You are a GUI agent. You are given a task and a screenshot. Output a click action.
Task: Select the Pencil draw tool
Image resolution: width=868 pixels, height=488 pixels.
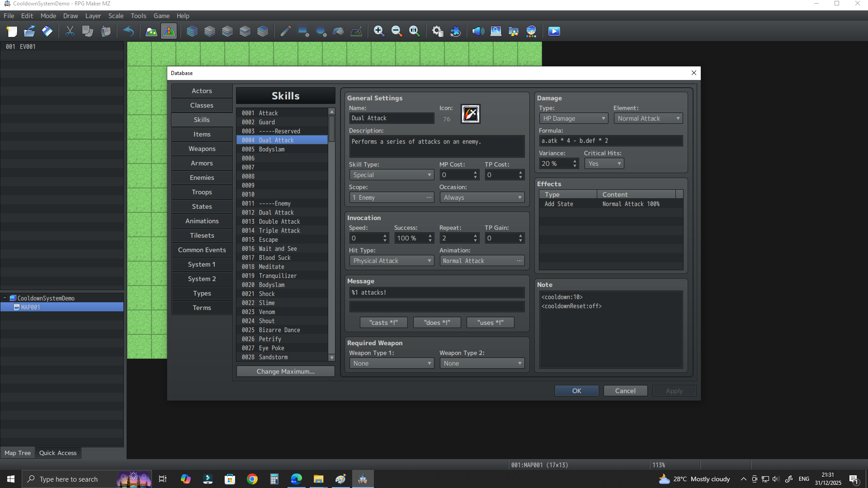click(285, 31)
